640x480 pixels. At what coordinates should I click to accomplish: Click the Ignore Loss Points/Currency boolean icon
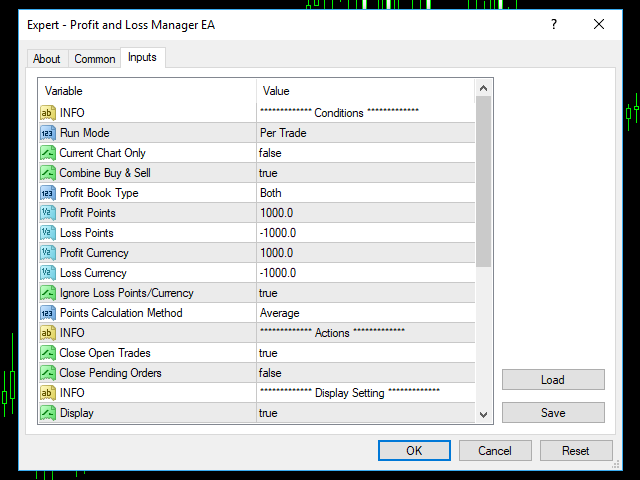[48, 293]
